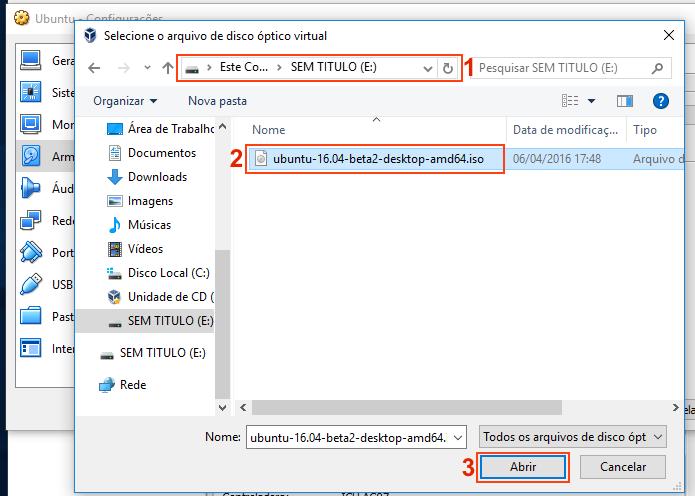Select Rede in navigation pane

[123, 385]
